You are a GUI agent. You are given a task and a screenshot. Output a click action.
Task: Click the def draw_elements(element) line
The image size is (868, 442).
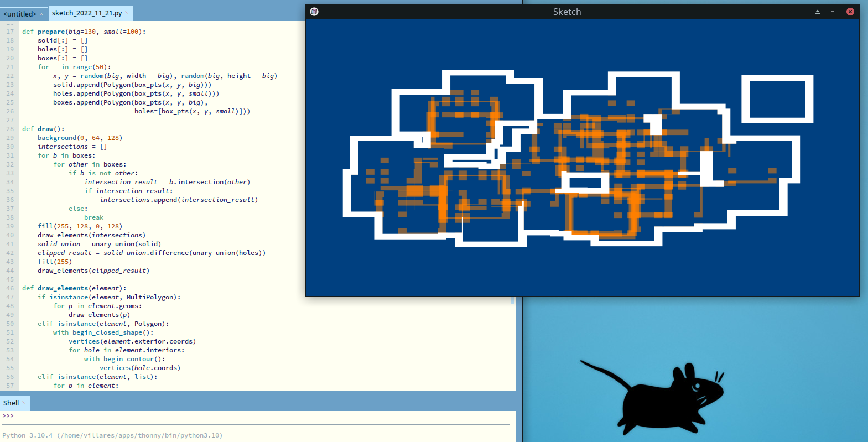tap(74, 288)
